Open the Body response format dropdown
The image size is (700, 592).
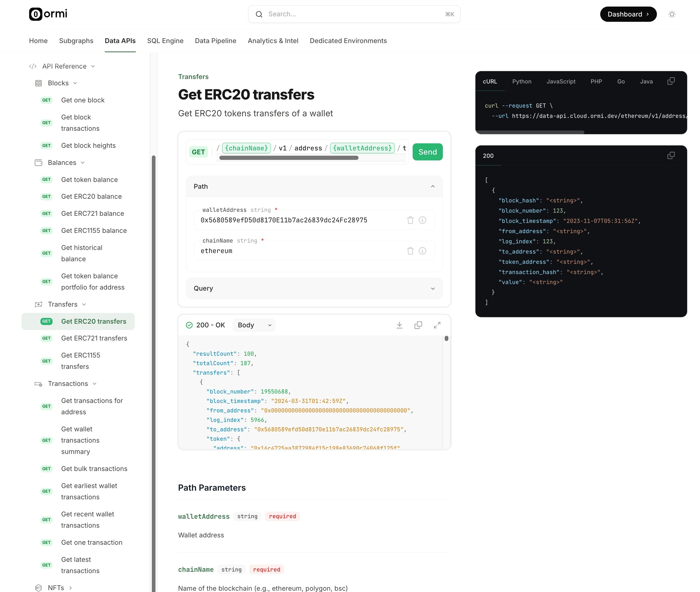pyautogui.click(x=254, y=325)
